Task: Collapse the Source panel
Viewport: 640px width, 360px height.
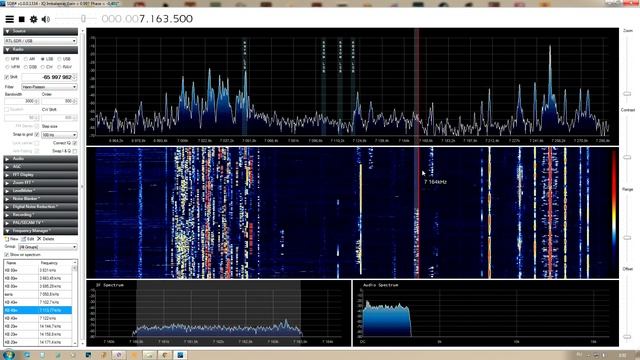Action: pos(40,31)
